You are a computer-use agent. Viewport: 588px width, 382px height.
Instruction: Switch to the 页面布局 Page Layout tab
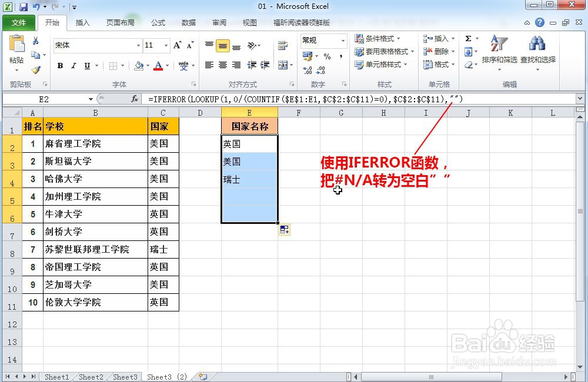click(x=120, y=23)
